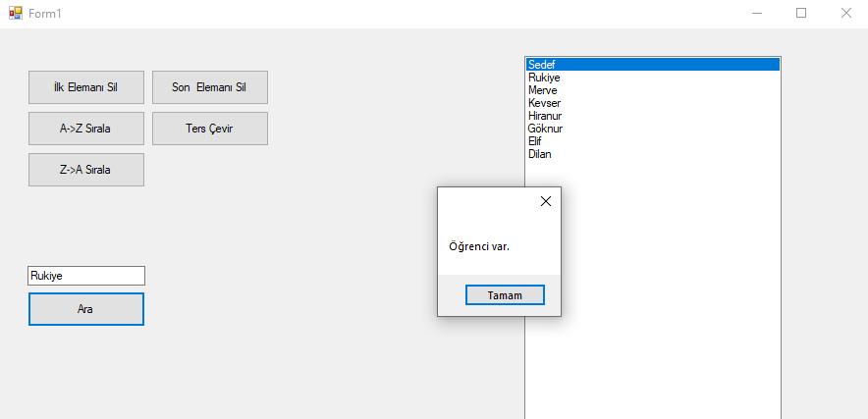Sort descending with 'Z->A Sırala' button
Screen dimensions: 868x419
coord(86,170)
